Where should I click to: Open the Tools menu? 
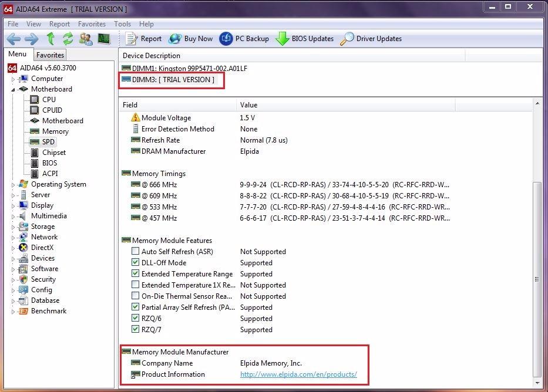pos(122,24)
